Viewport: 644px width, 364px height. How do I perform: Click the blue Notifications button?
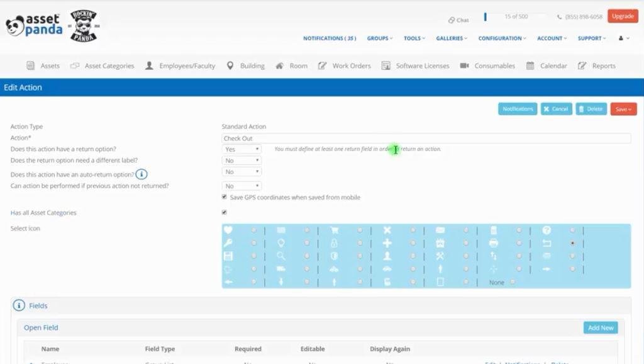(518, 109)
